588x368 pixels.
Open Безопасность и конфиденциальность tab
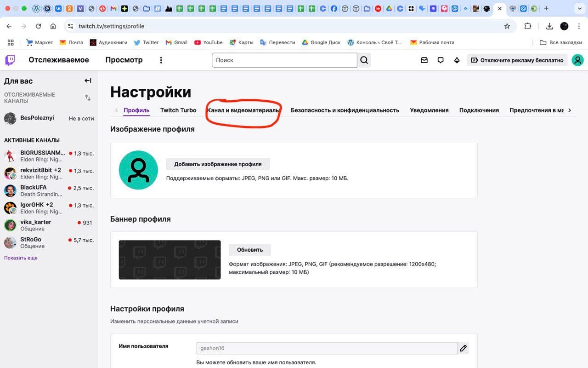345,110
